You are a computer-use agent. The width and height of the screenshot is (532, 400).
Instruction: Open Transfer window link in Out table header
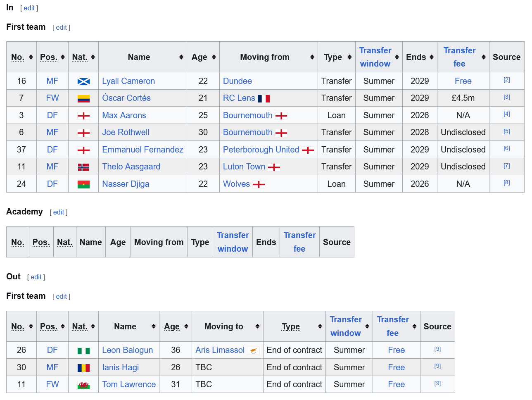pos(346,326)
